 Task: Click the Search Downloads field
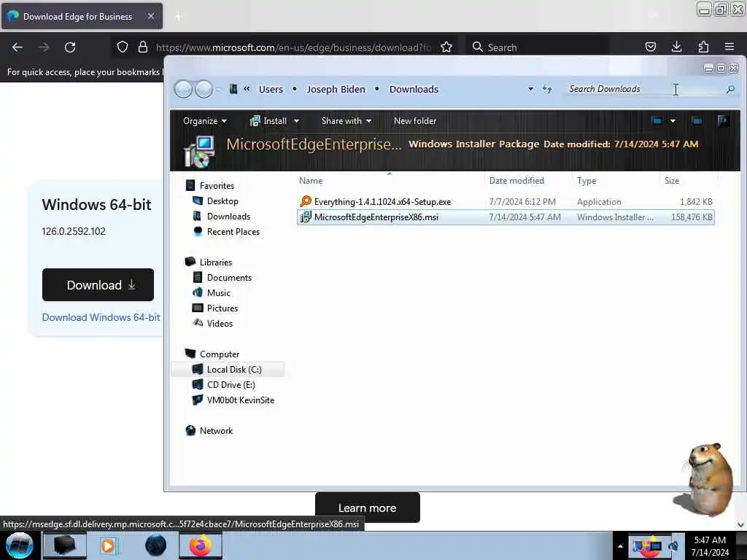coord(643,89)
